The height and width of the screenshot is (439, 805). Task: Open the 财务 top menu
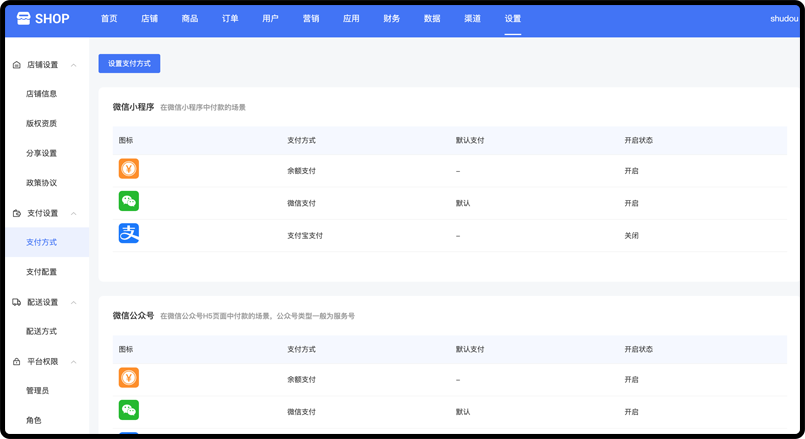[391, 18]
